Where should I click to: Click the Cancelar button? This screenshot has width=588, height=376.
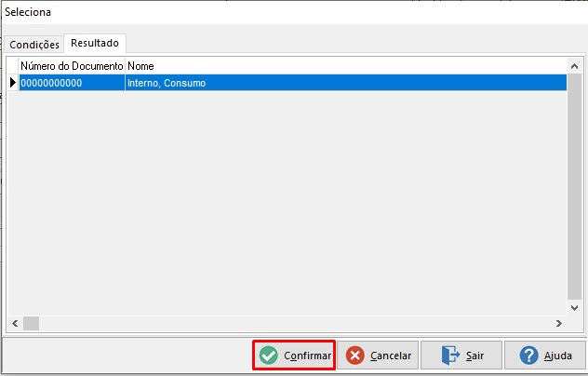tap(378, 355)
